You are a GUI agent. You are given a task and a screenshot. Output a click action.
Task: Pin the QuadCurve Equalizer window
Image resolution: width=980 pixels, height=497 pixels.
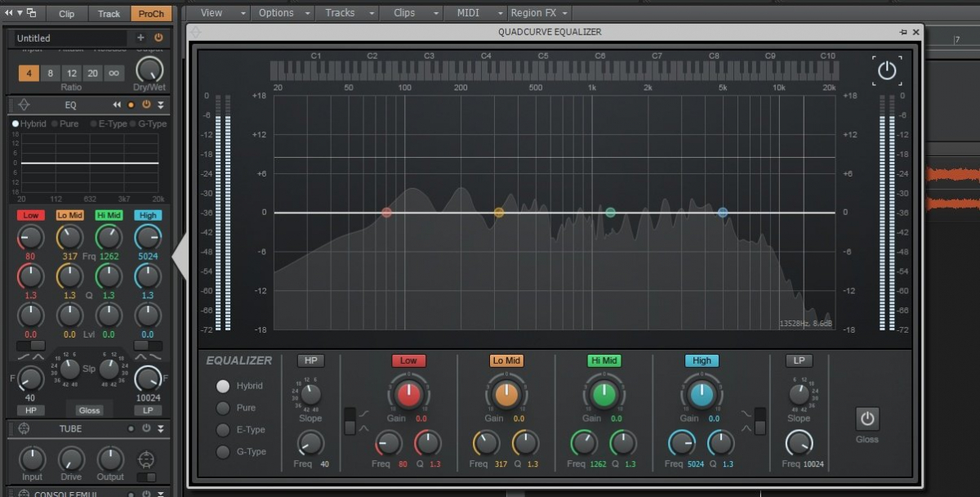point(903,32)
